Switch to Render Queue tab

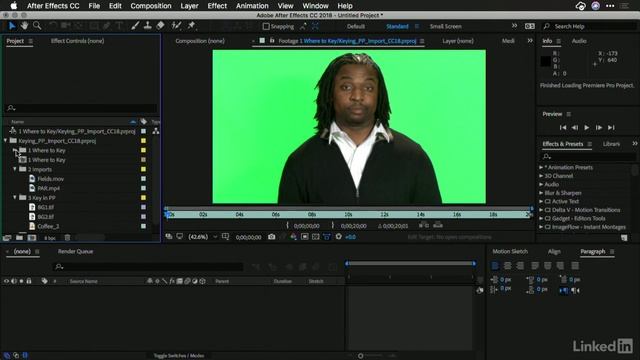[x=76, y=251]
